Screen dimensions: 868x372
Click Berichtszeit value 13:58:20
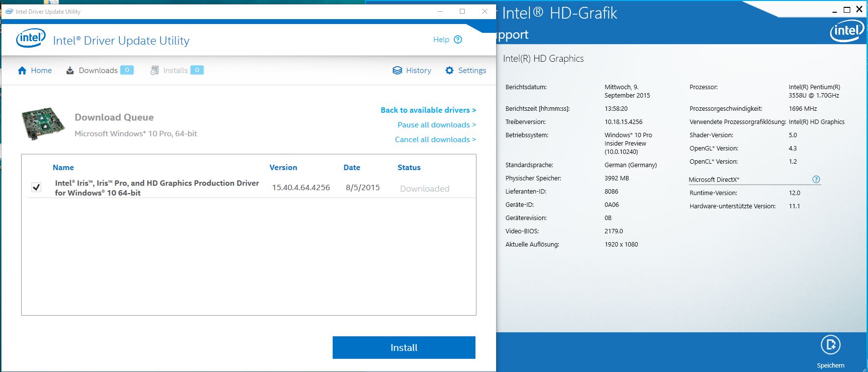pos(616,109)
